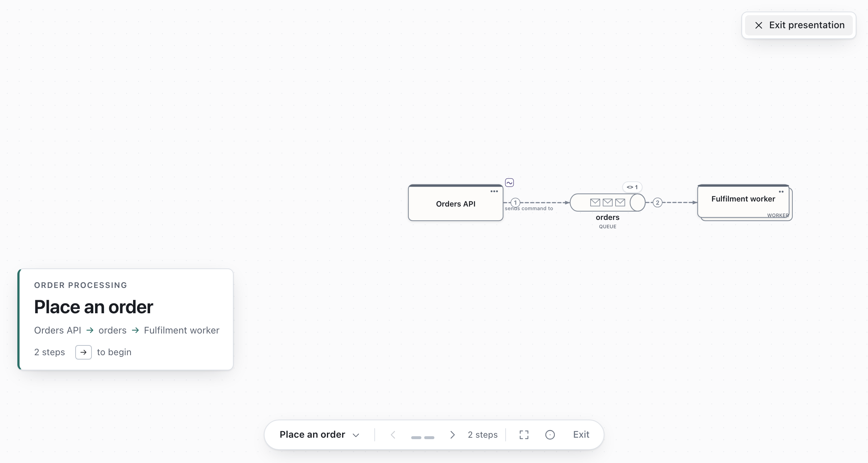The height and width of the screenshot is (463, 868).
Task: Click Exit in the bottom toolbar
Action: 581,434
